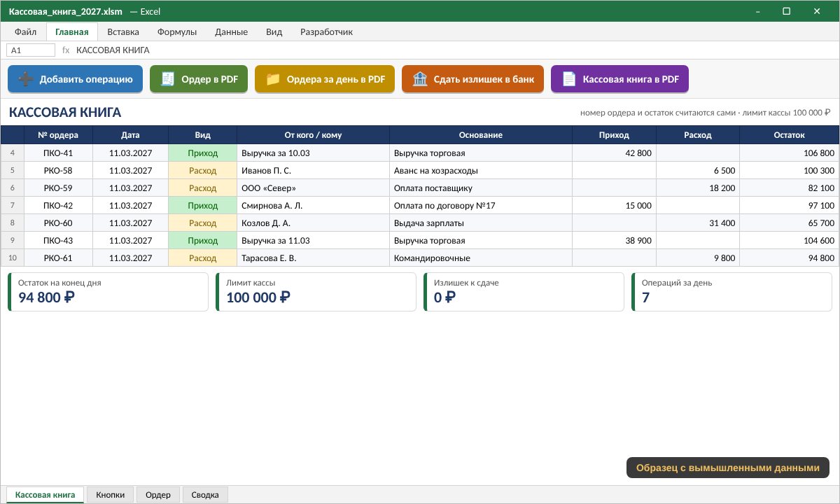Click the folder icon for Ордера за день в PDF
The width and height of the screenshot is (840, 504).
click(273, 79)
